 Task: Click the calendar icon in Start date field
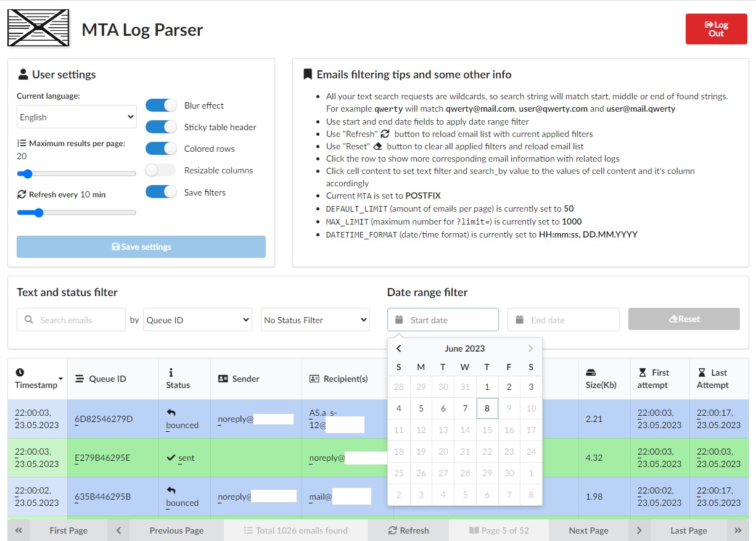click(399, 320)
